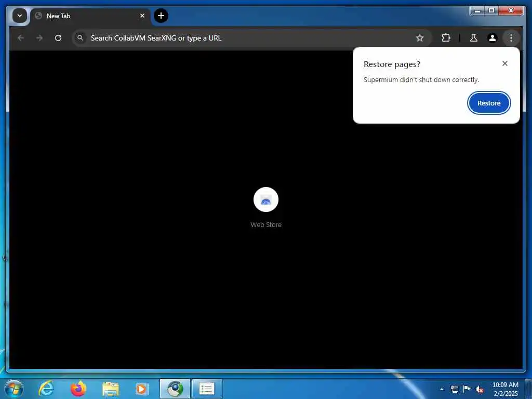Screen dimensions: 532x399
Task: Open the network tray icon
Action: [454, 389]
